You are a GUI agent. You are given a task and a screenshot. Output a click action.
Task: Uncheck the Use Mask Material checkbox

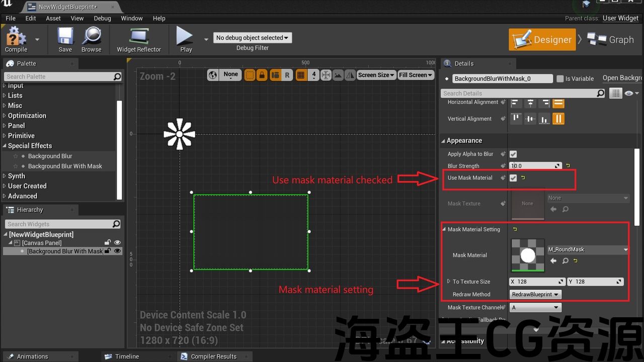[513, 178]
